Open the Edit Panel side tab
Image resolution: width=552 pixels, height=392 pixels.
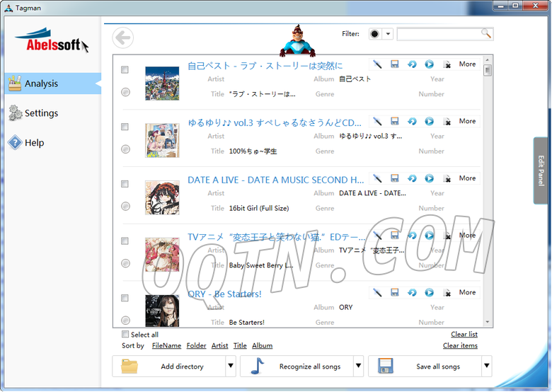coord(541,171)
